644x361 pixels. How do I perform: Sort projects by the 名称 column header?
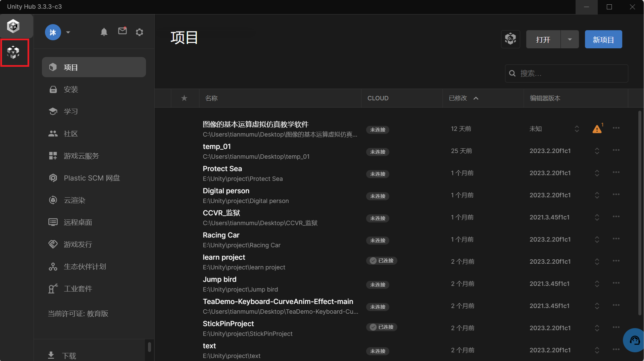[x=211, y=98]
